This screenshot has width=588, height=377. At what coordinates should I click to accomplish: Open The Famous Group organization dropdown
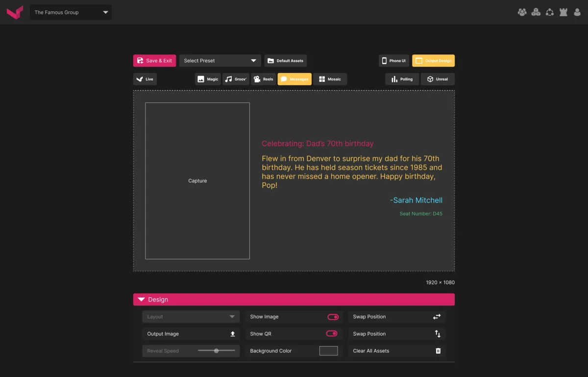[x=71, y=12]
